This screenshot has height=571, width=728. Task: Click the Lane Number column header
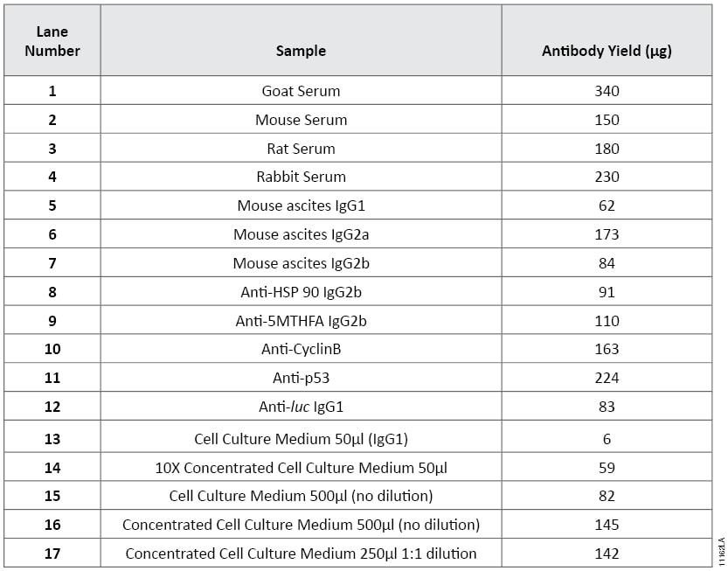point(52,41)
